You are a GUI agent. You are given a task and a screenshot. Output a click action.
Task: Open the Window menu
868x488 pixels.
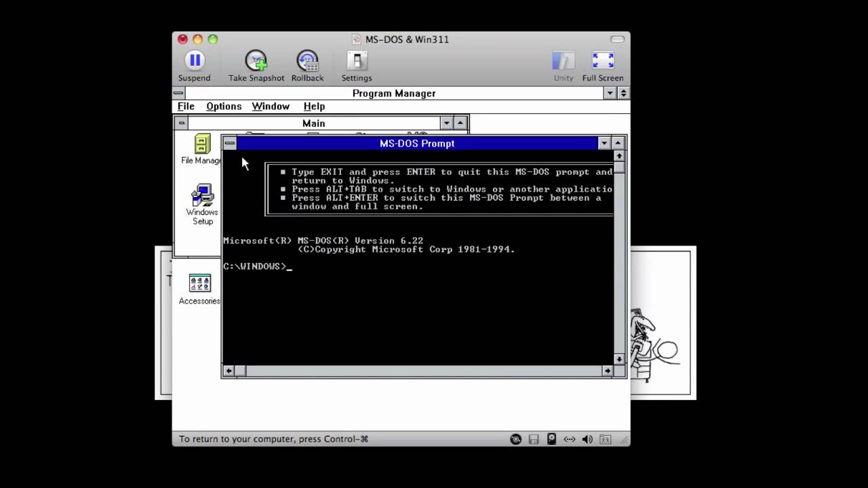(271, 106)
